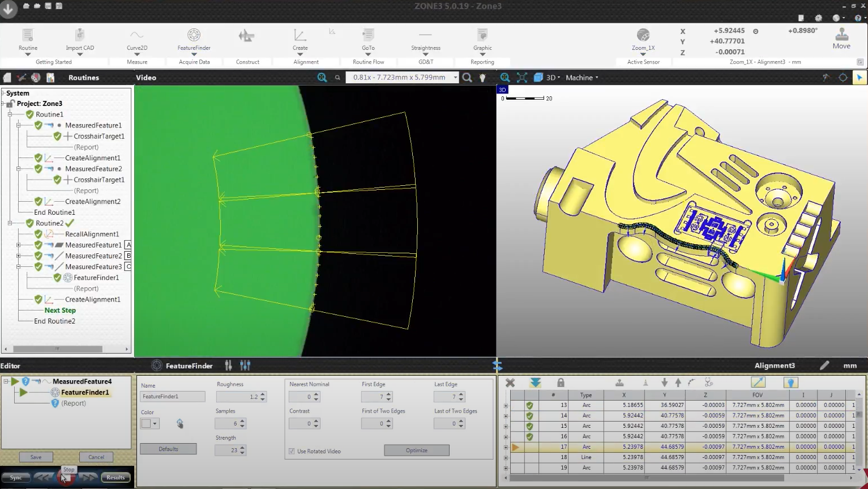Click the FeatureFinder ribbon icon

(x=194, y=36)
